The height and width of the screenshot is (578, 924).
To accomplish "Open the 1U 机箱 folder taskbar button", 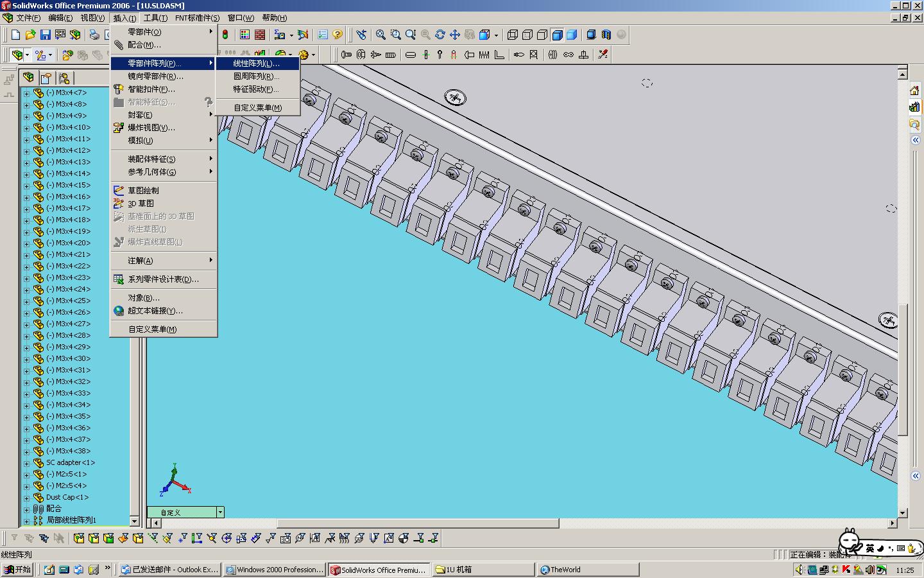I will pos(484,570).
